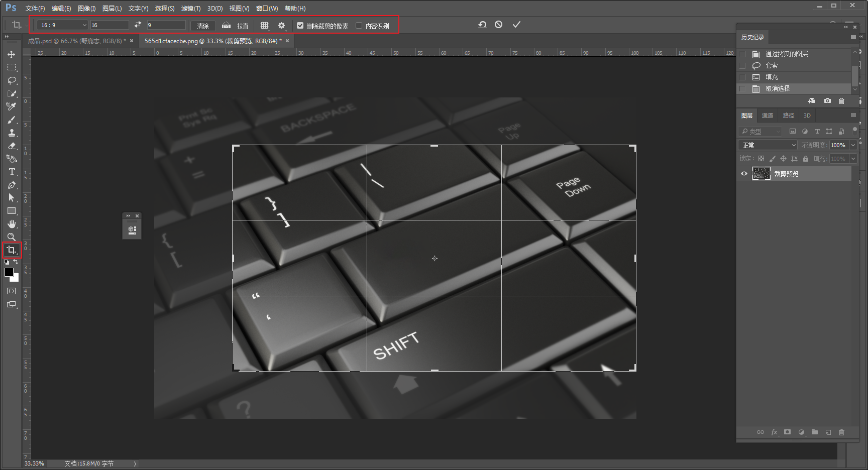Viewport: 868px width, 470px height.
Task: Toggle pixel layer filter
Action: 793,131
